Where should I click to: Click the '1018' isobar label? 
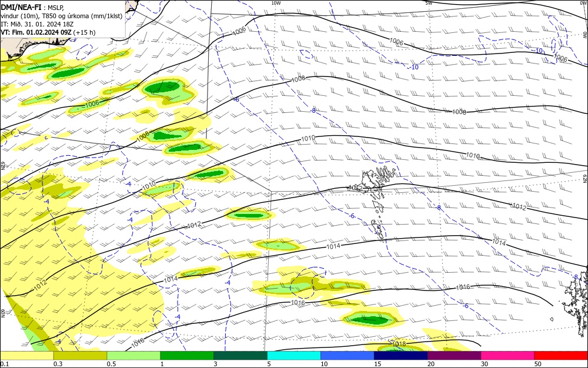coord(399,344)
